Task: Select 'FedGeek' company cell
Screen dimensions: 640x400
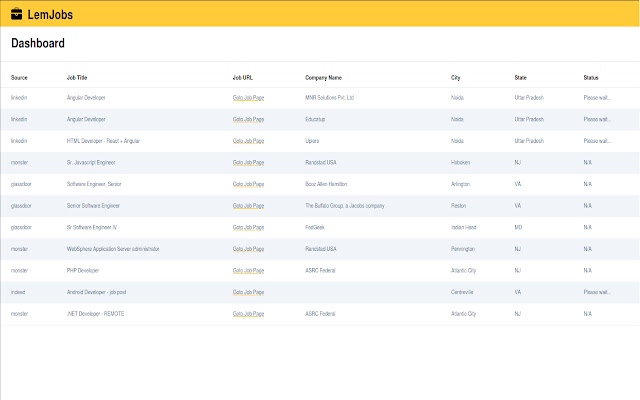Action: coord(315,227)
